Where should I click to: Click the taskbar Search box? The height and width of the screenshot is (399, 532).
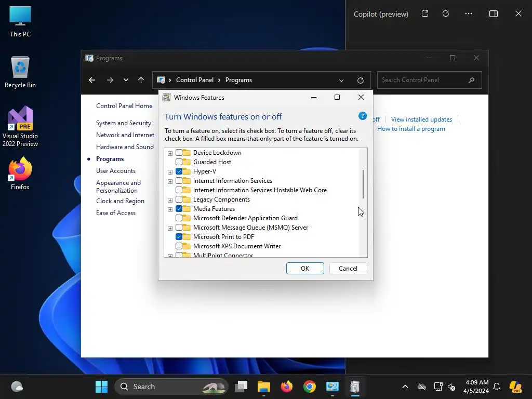tap(171, 387)
